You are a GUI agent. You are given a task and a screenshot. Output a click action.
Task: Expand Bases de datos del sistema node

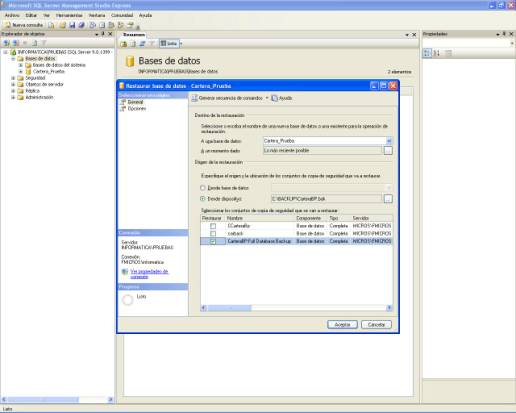pos(21,65)
